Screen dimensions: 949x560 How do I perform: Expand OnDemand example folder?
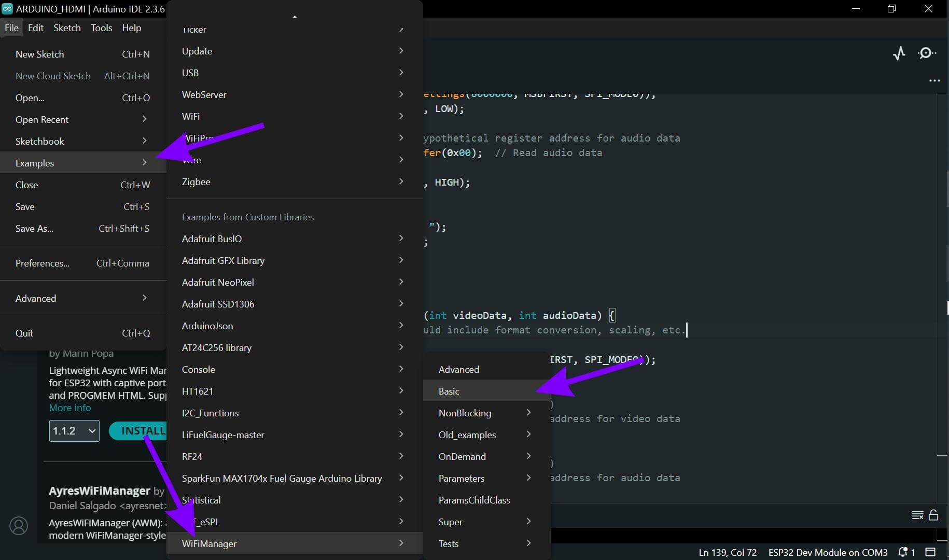(x=486, y=457)
